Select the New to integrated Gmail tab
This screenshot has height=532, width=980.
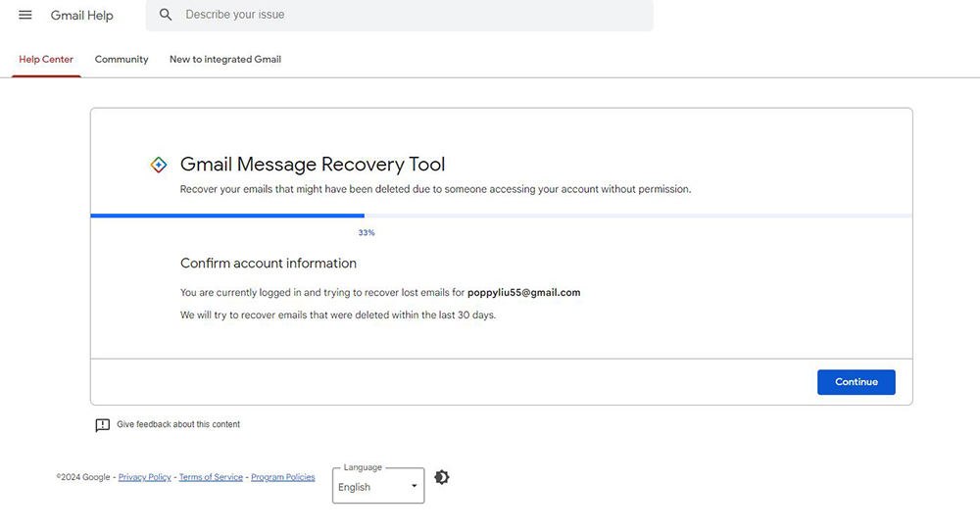(x=225, y=60)
